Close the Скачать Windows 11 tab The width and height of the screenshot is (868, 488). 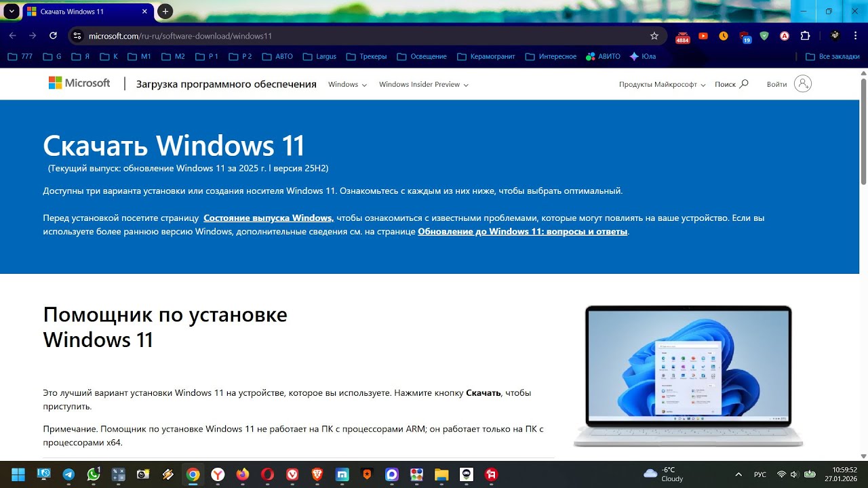pos(144,12)
